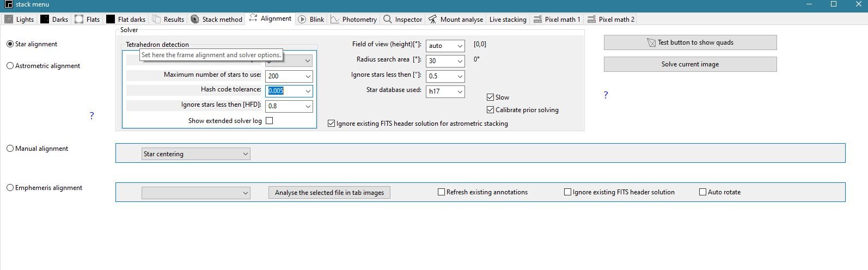
Task: Click Solve current image button
Action: (x=690, y=64)
